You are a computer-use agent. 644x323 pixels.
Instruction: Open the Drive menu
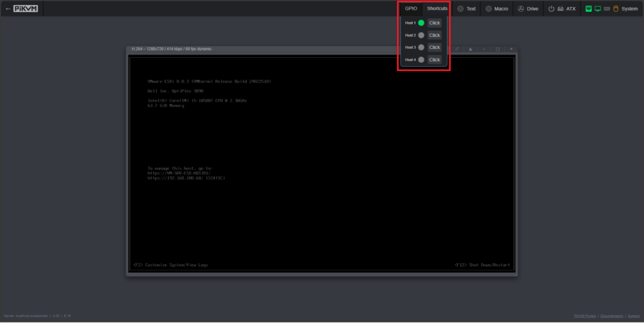pyautogui.click(x=528, y=9)
